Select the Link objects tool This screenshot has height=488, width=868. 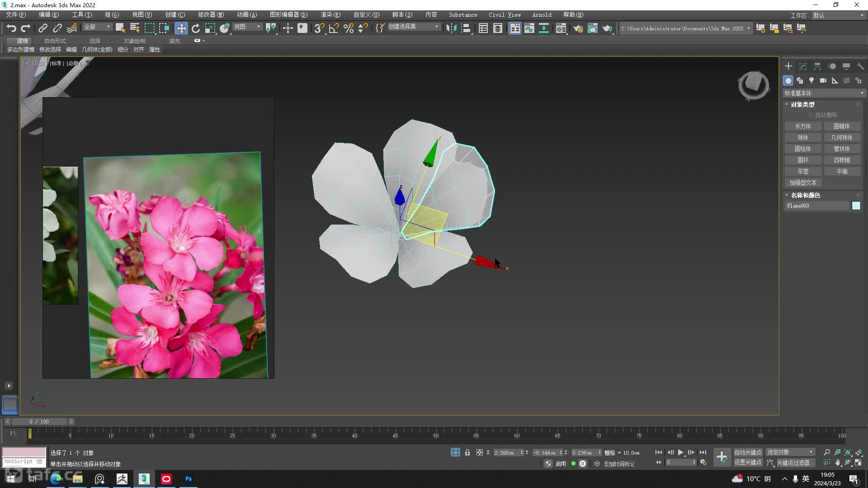click(42, 28)
